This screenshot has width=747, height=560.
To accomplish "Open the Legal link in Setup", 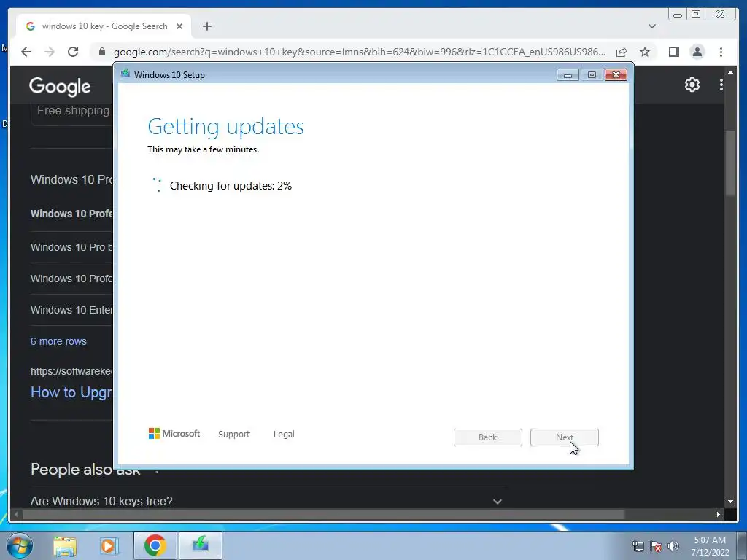I will 284,435.
